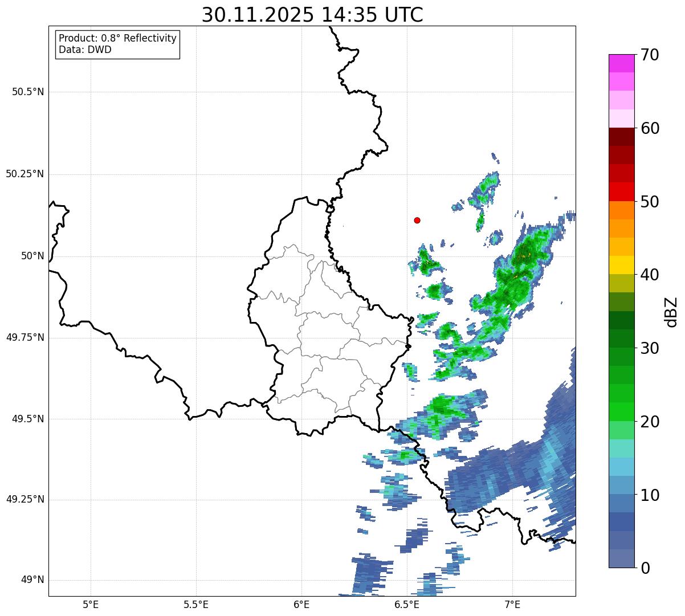Image resolution: width=685 pixels, height=616 pixels.
Task: Click the Product: 0.8° Reflectivity label
Action: click(118, 38)
